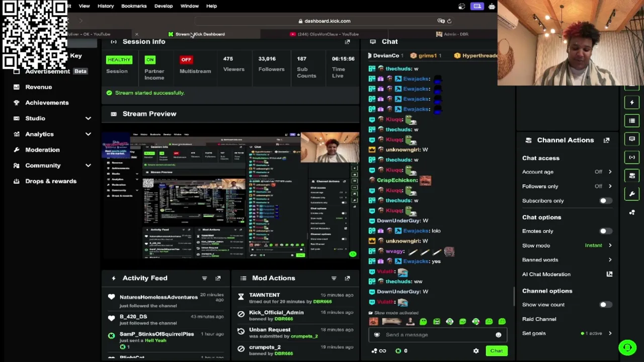Open Activity Feed widget from the lightning sidebar icon
Image resolution: width=644 pixels, height=362 pixels.
point(632,103)
